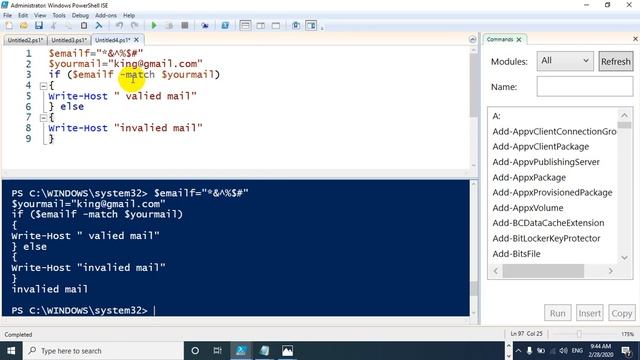The image size is (640, 360).
Task: Open the File menu
Action: (x=7, y=15)
